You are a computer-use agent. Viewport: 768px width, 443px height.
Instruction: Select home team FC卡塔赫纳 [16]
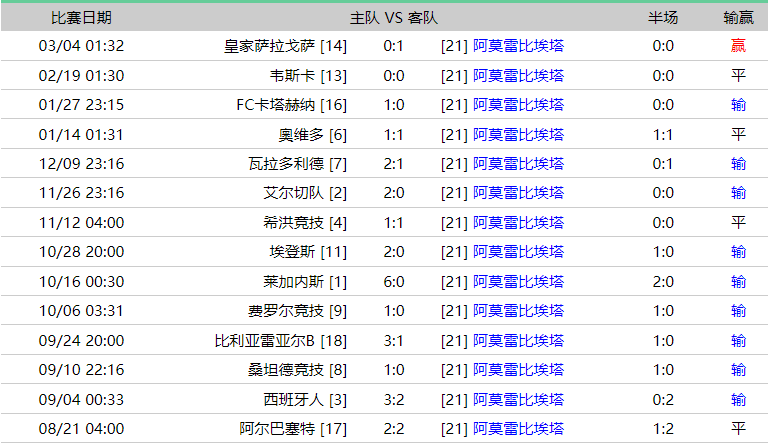tap(291, 105)
